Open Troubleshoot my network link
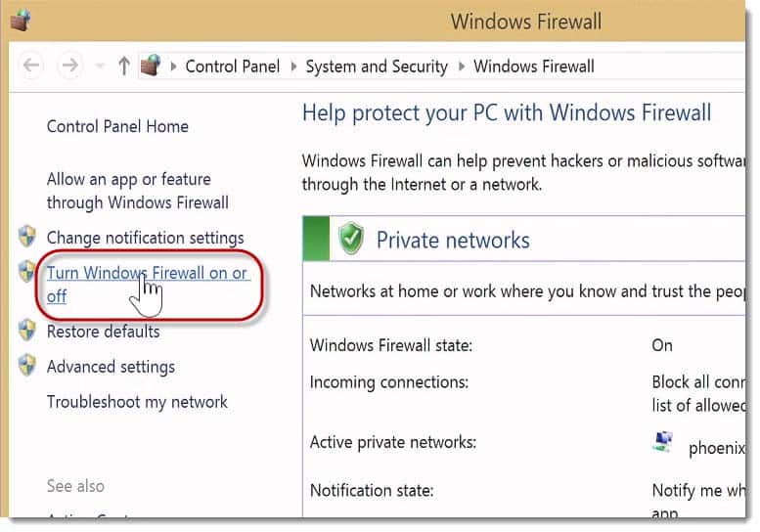 [x=137, y=402]
